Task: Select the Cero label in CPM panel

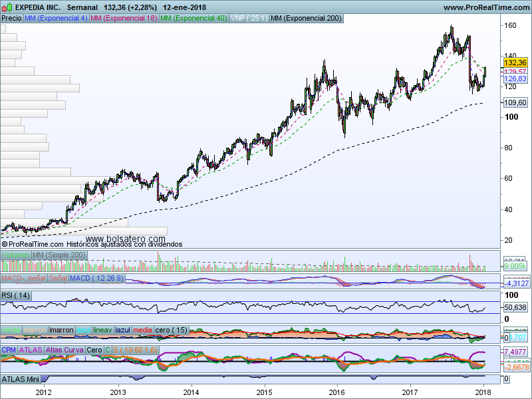Action: [94, 350]
